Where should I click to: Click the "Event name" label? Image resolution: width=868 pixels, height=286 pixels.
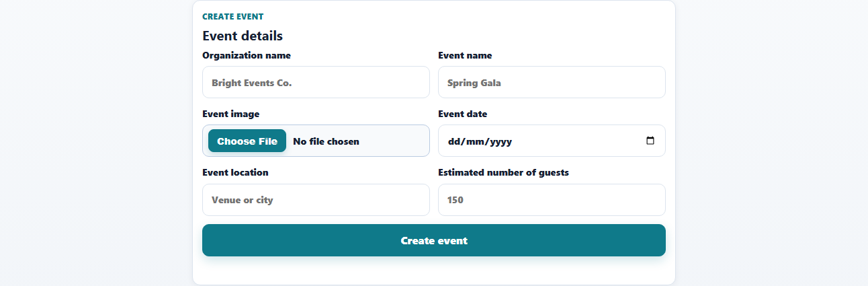point(465,55)
